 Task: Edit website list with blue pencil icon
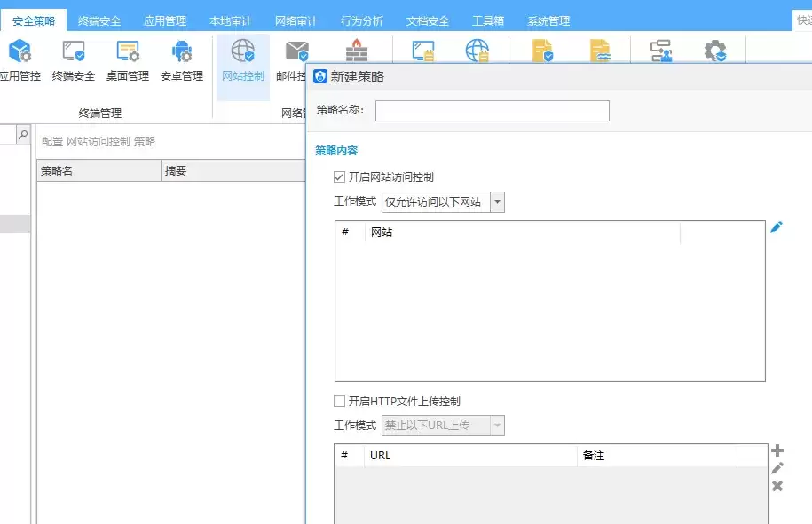[777, 227]
